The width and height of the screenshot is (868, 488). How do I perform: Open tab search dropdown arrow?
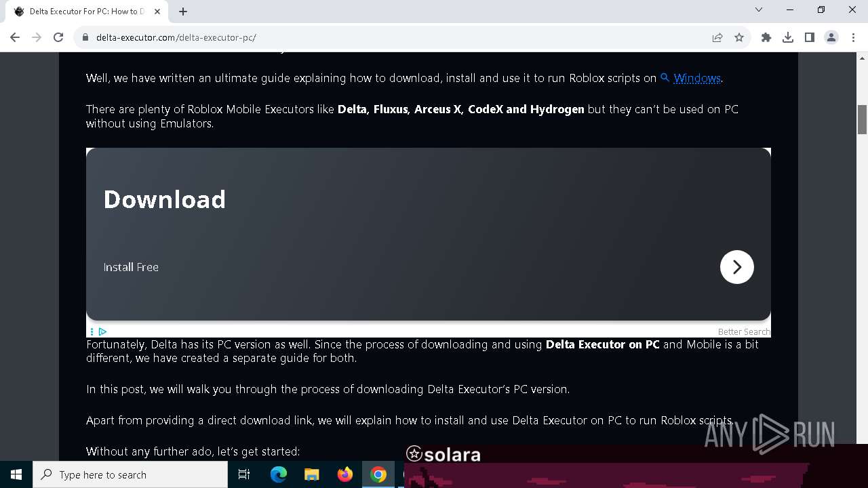point(759,9)
